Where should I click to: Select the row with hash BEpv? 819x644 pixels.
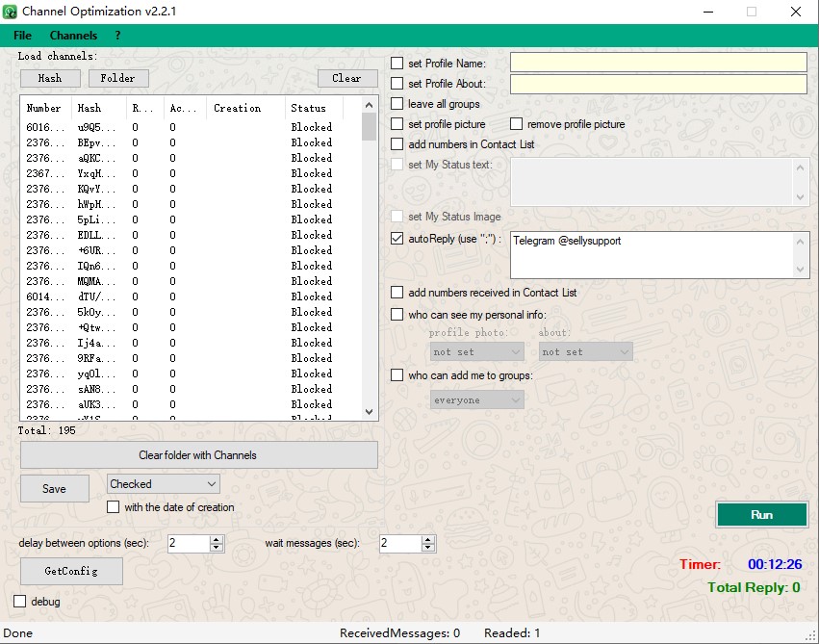click(191, 142)
